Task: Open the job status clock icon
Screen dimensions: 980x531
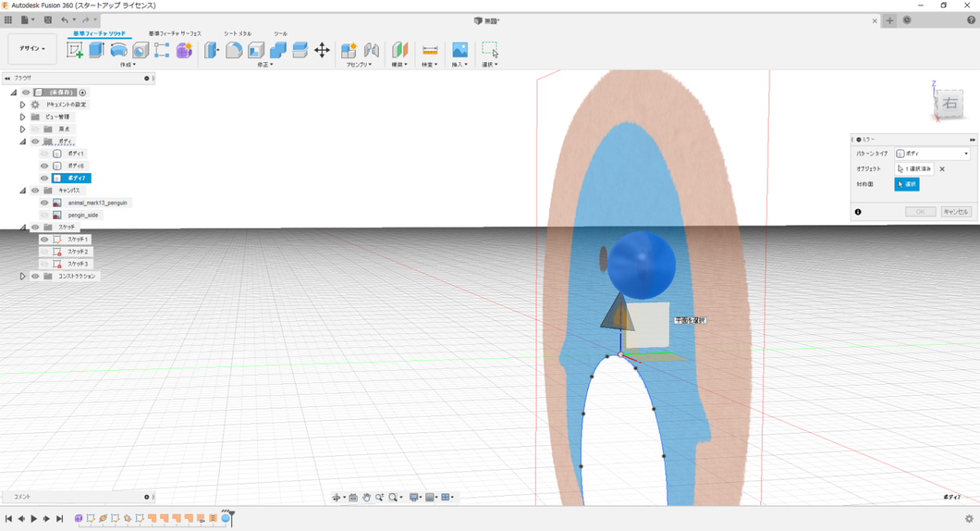Action: [x=908, y=20]
